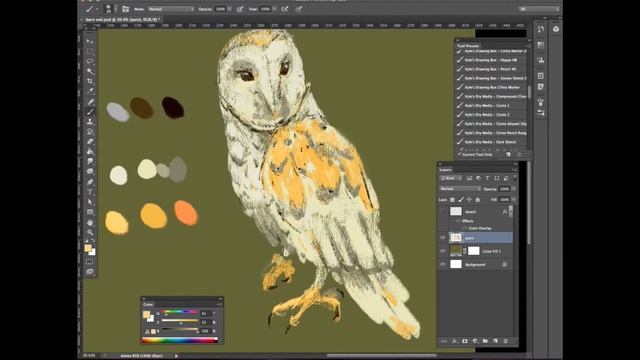Image resolution: width=640 pixels, height=360 pixels.
Task: Select the Clone Stamp tool
Action: click(x=90, y=122)
